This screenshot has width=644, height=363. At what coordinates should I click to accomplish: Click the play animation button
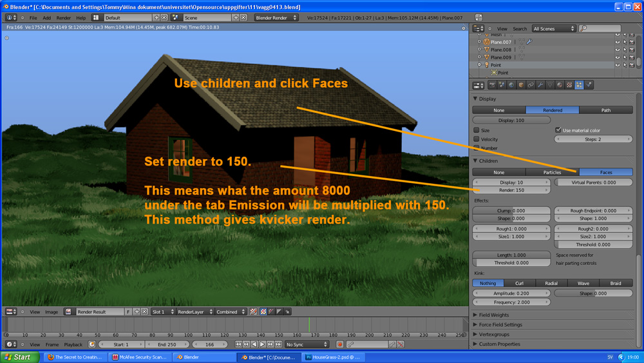pos(262,344)
